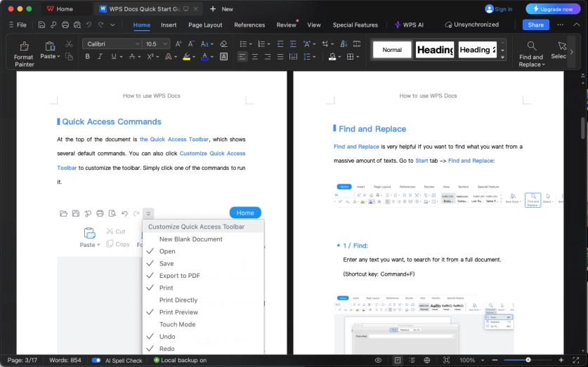This screenshot has width=588, height=367.
Task: Click the Print Preview icon
Action: click(77, 25)
